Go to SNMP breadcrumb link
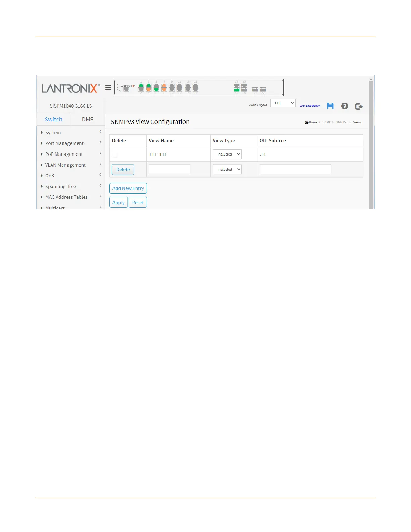The width and height of the screenshot is (411, 532). coord(327,122)
